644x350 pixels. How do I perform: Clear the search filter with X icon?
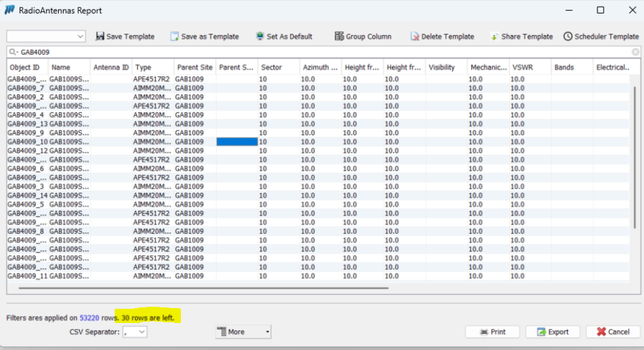coord(635,52)
